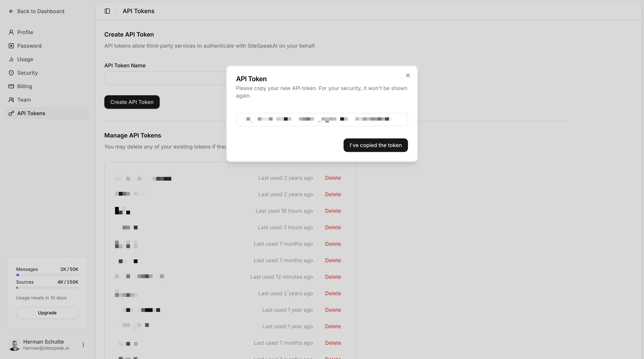Close the API Token modal
This screenshot has height=359, width=644.
pos(408,75)
